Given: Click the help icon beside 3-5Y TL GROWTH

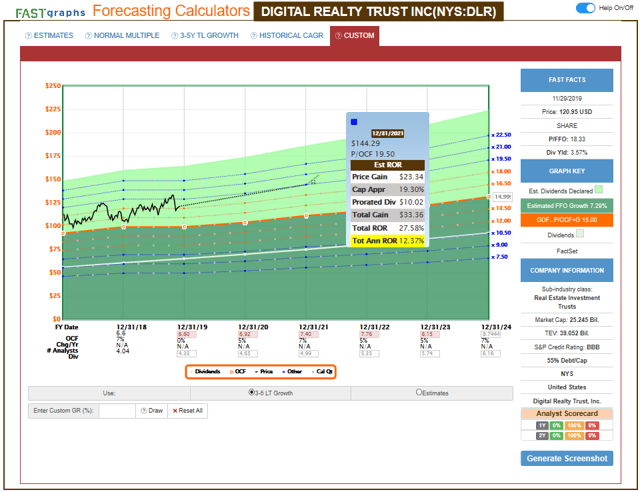Looking at the screenshot, I should pos(175,36).
